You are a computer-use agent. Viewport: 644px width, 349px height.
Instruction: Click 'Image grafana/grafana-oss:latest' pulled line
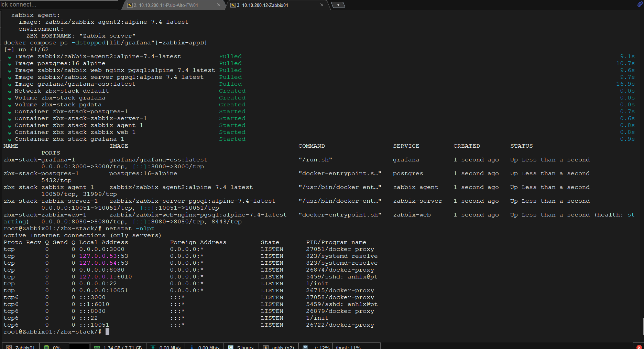coord(75,84)
